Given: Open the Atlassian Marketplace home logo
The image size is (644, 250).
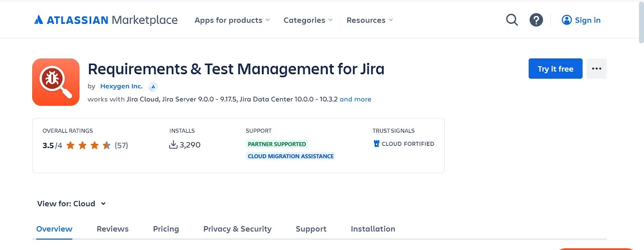Looking at the screenshot, I should 106,20.
